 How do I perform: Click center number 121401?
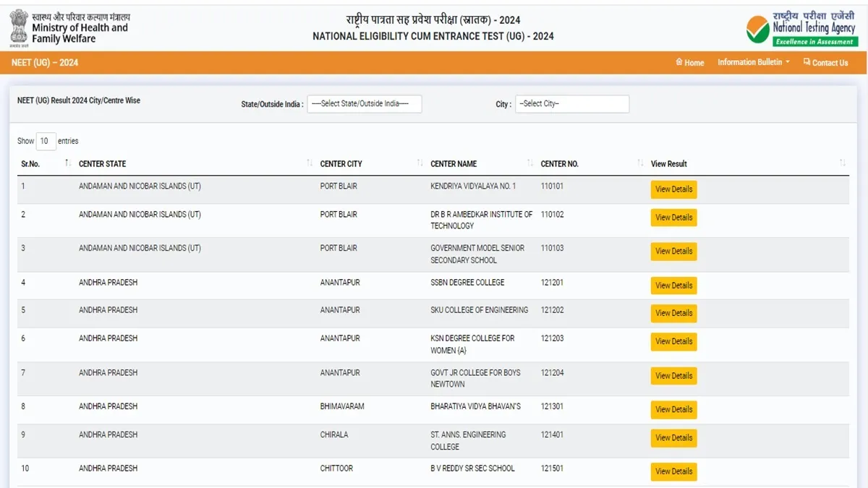click(552, 435)
